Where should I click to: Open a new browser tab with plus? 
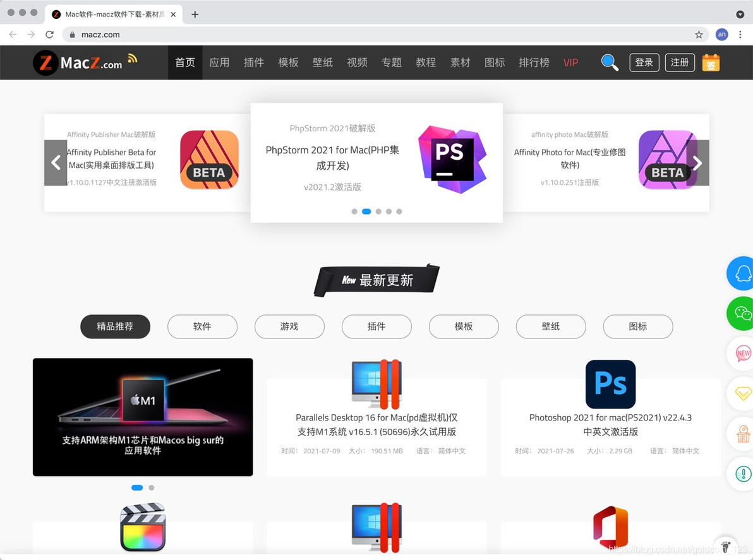click(x=195, y=15)
